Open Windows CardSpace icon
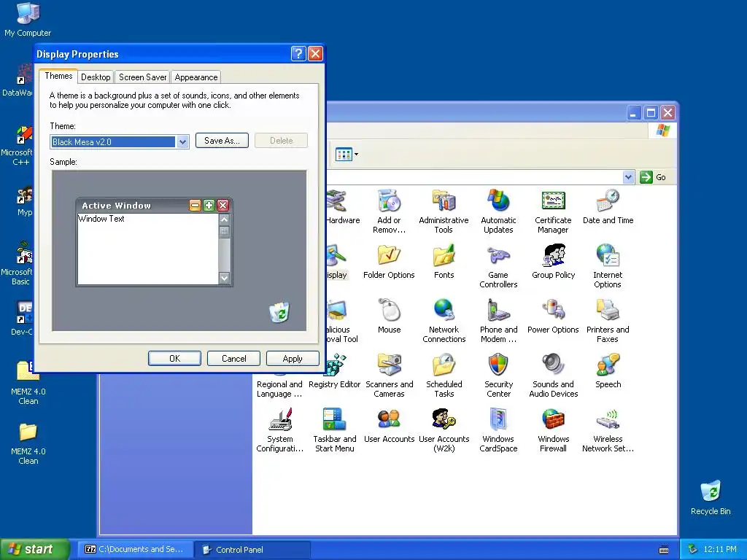The height and width of the screenshot is (560, 747). point(498,430)
